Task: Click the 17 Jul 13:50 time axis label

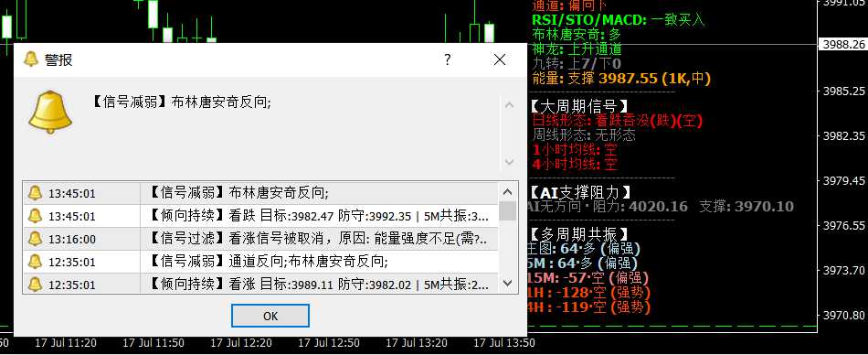Action: click(504, 343)
